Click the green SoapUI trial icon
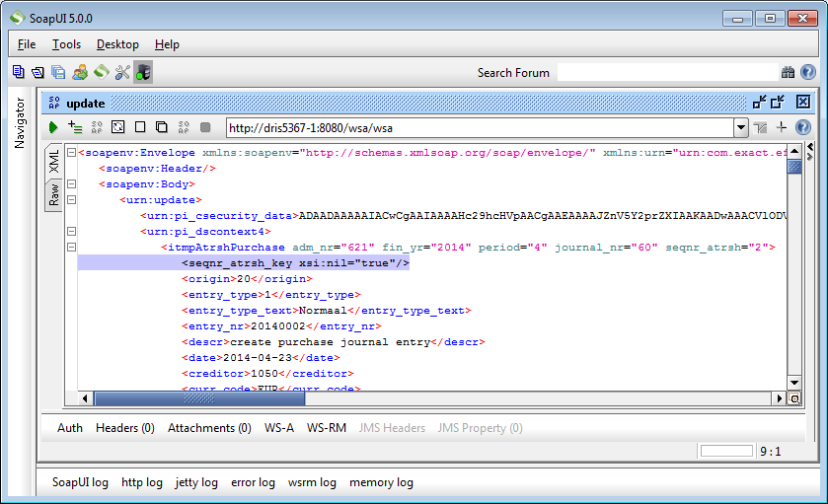The width and height of the screenshot is (828, 504). (102, 72)
